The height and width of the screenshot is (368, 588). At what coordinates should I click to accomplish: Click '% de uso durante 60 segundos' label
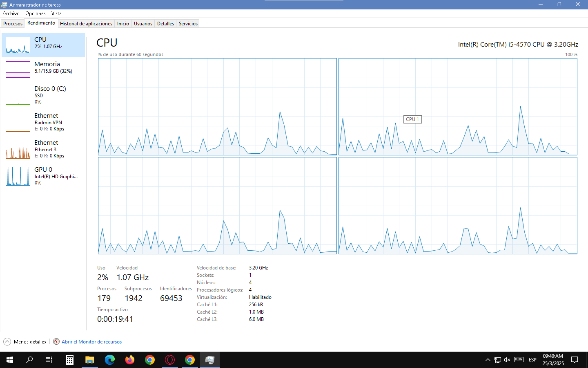click(130, 54)
